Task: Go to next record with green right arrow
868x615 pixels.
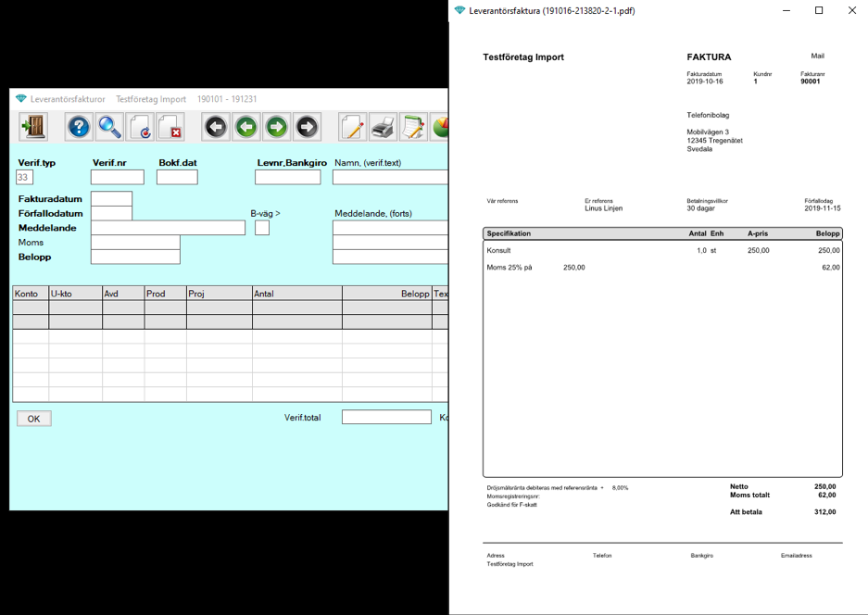Action: click(276, 126)
